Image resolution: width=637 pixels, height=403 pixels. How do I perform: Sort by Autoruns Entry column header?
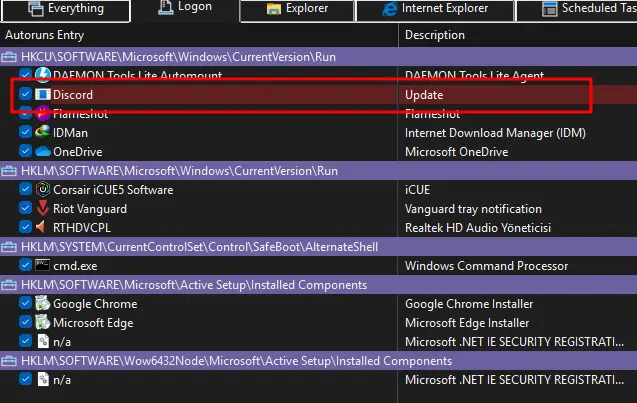point(45,35)
